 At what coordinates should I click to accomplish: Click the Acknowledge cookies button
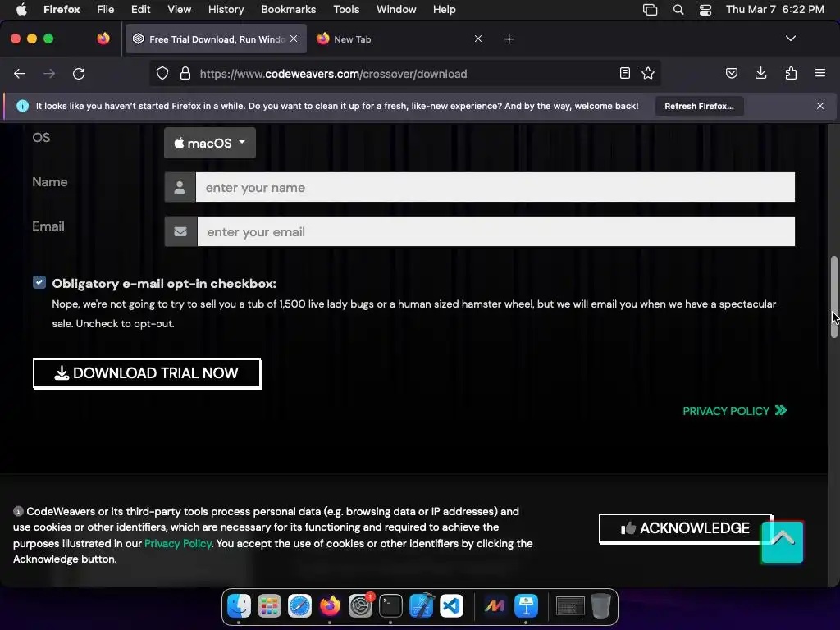tap(686, 528)
